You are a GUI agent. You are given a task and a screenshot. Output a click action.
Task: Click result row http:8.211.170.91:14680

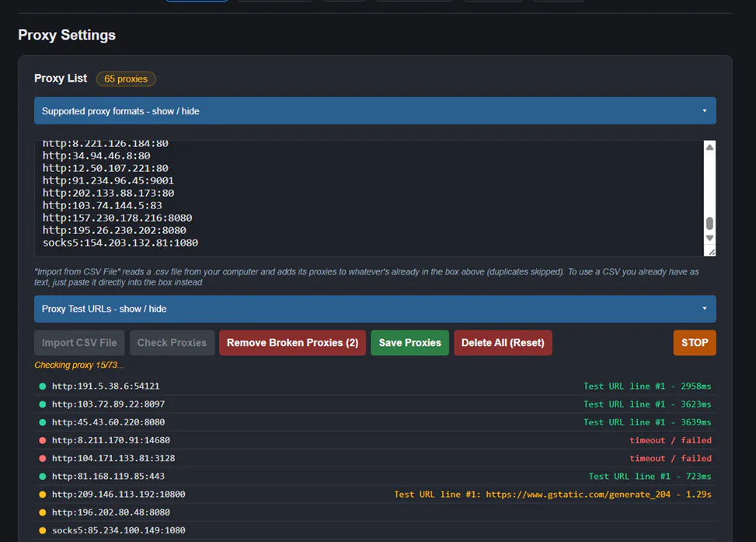[x=375, y=440]
